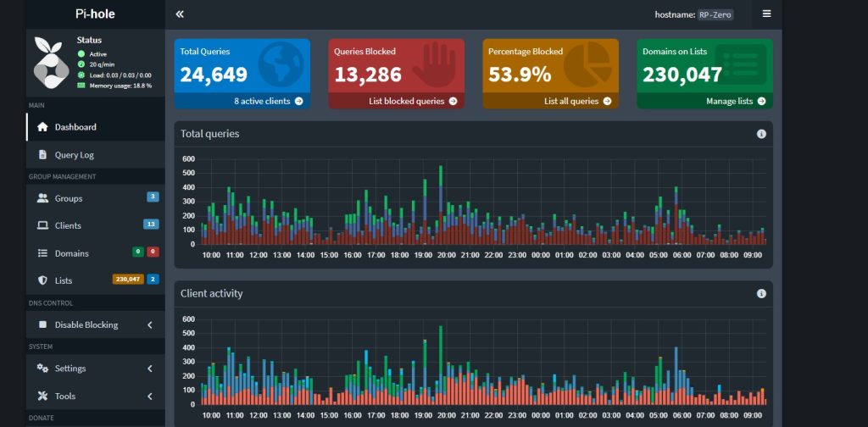Click the Groups count badge
868x427 pixels.
pyautogui.click(x=153, y=197)
